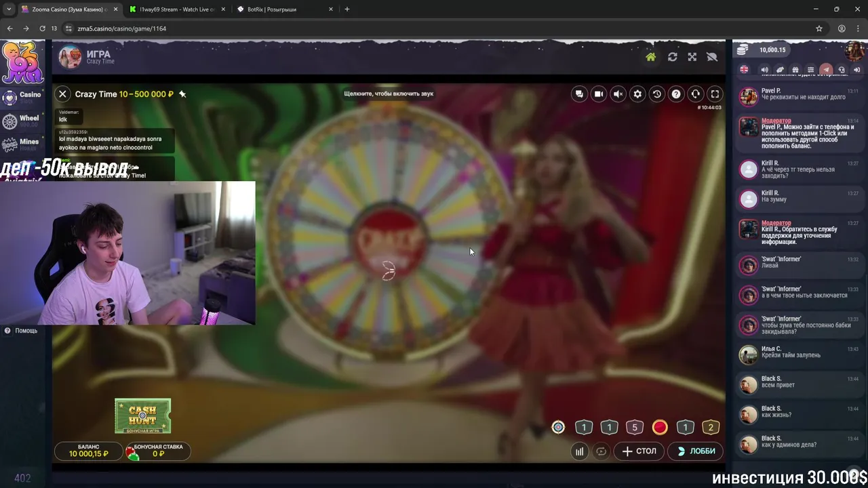The image size is (868, 488).
Task: Select the red coin result icon
Action: [660, 427]
